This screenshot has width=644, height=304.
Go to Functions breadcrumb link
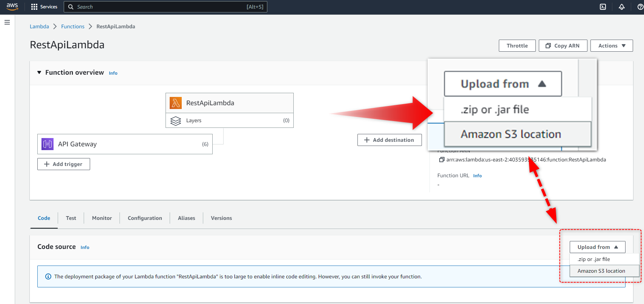pos(73,26)
